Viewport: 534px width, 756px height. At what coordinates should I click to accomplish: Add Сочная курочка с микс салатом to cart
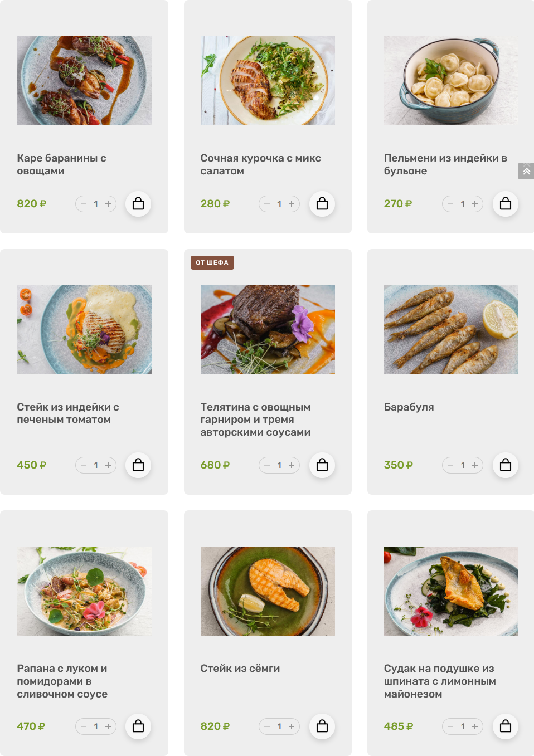(x=322, y=204)
